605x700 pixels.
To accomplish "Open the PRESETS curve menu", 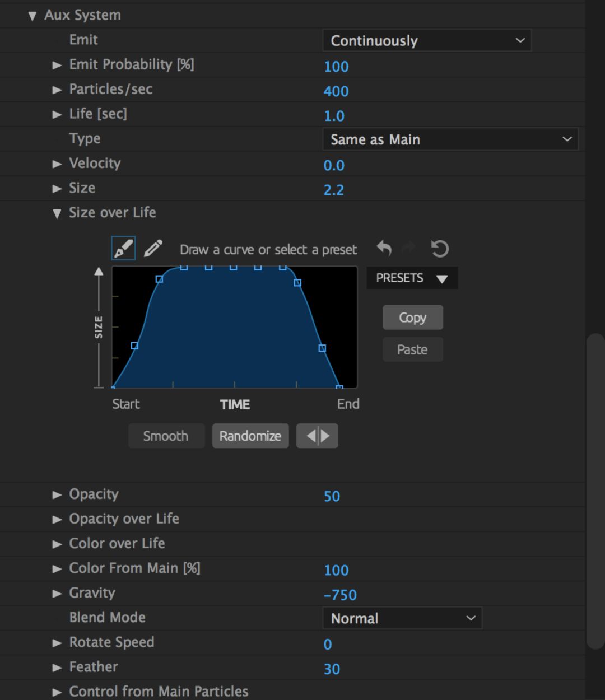I will (x=412, y=278).
